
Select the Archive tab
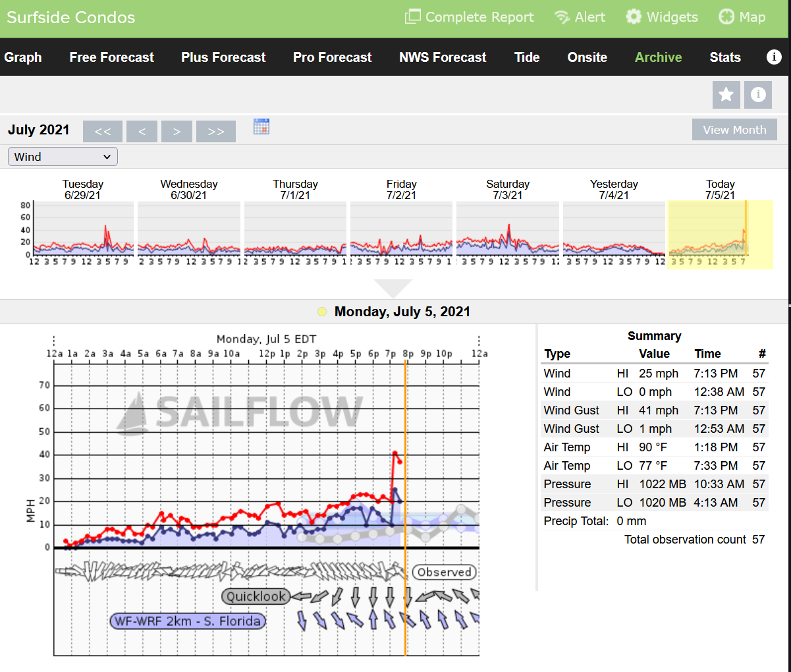tap(659, 57)
